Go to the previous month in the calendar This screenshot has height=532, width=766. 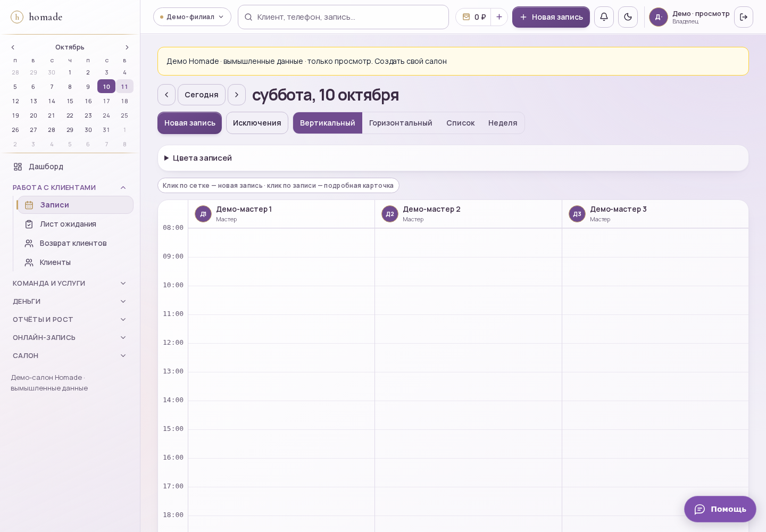tap(13, 47)
